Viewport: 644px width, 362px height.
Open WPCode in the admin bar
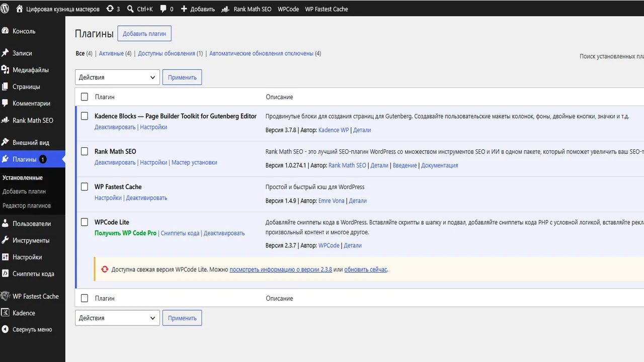tap(288, 9)
